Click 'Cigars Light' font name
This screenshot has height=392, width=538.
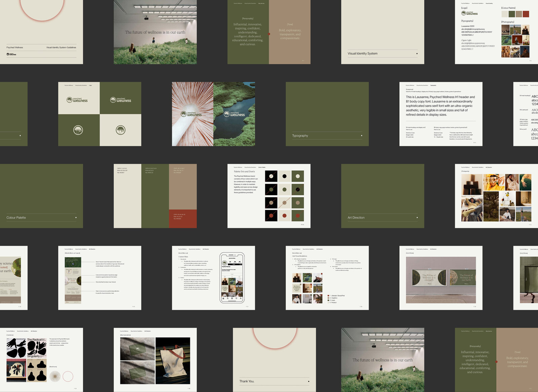coord(466,40)
